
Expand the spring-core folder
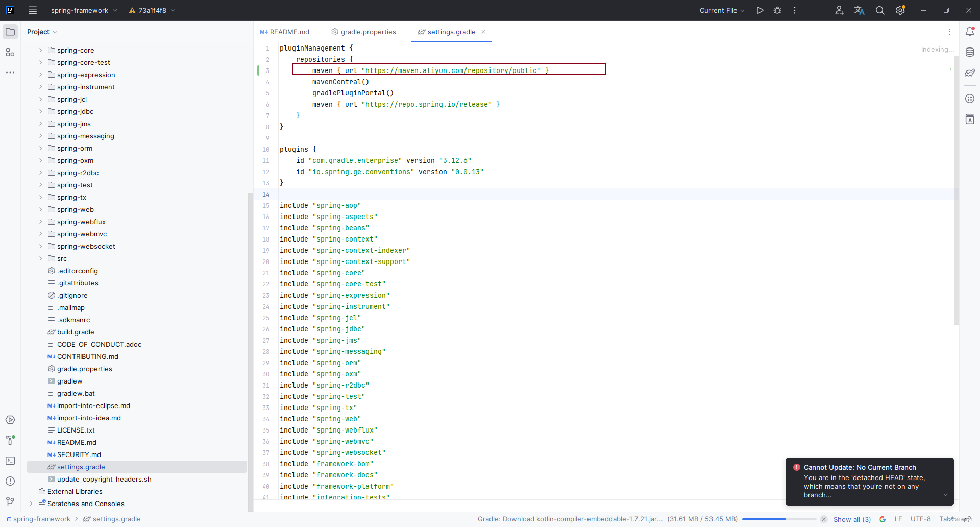tap(40, 50)
